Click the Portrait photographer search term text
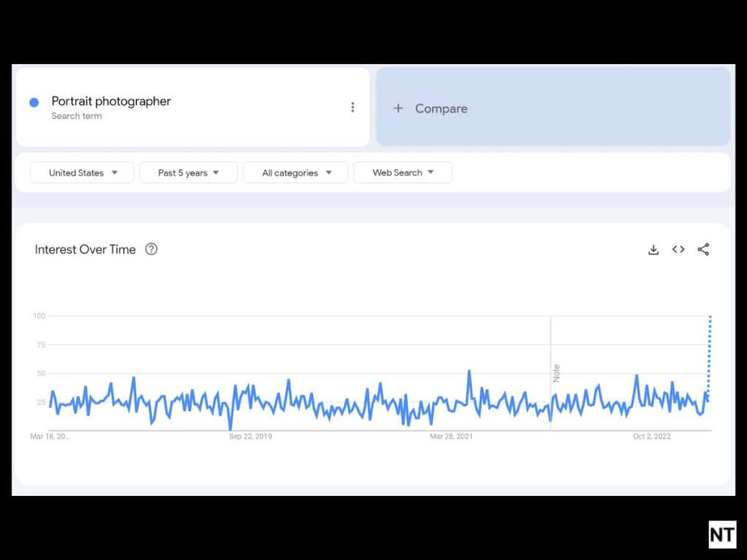747x560 pixels. 111,101
